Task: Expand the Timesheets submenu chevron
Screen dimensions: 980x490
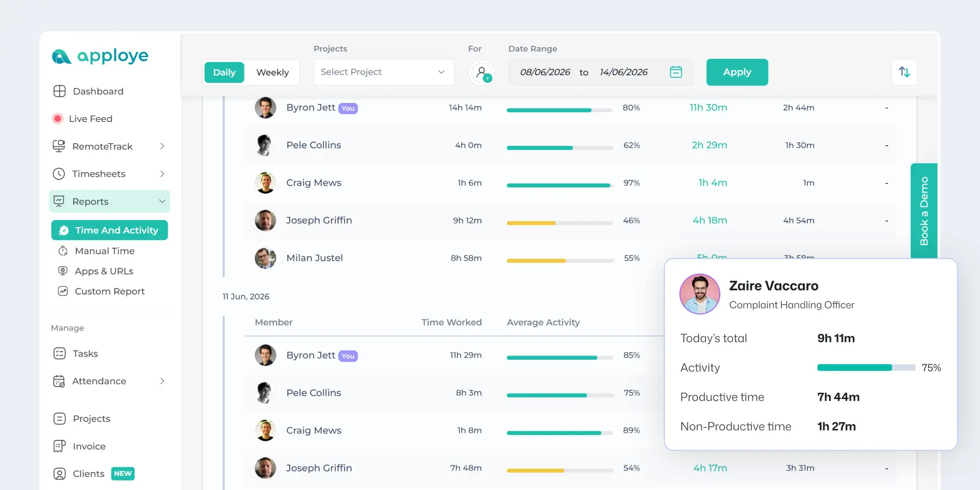Action: [x=162, y=174]
